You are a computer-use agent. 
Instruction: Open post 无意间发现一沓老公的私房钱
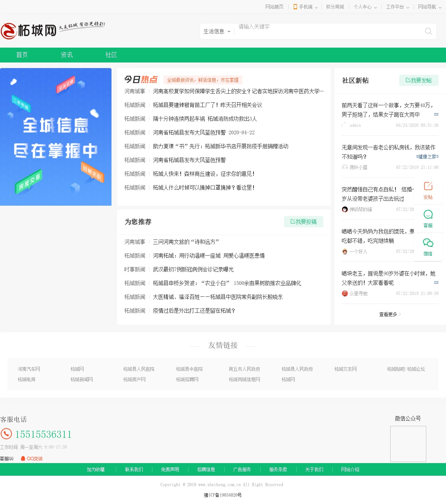point(388,152)
